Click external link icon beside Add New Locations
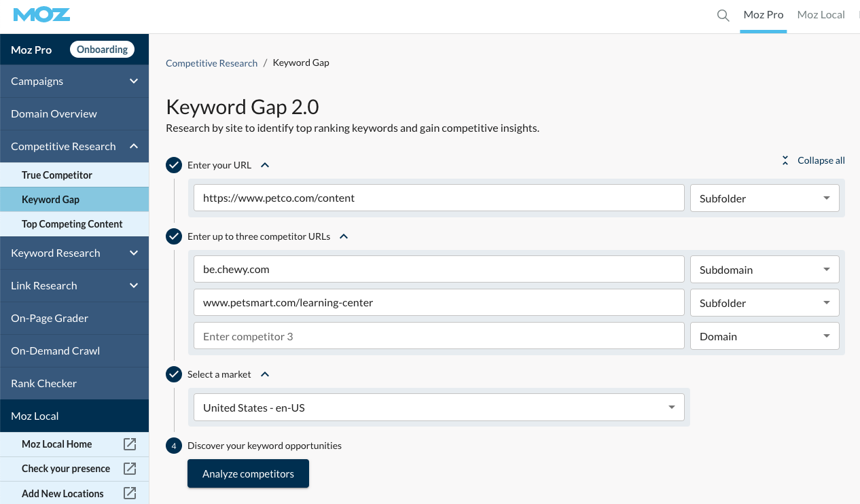This screenshot has height=504, width=860. click(130, 494)
